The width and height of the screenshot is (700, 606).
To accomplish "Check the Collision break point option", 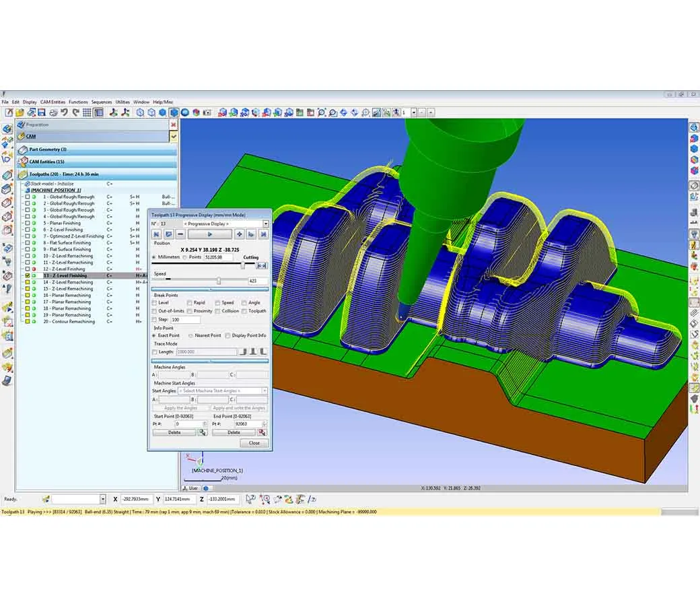I will coord(218,311).
